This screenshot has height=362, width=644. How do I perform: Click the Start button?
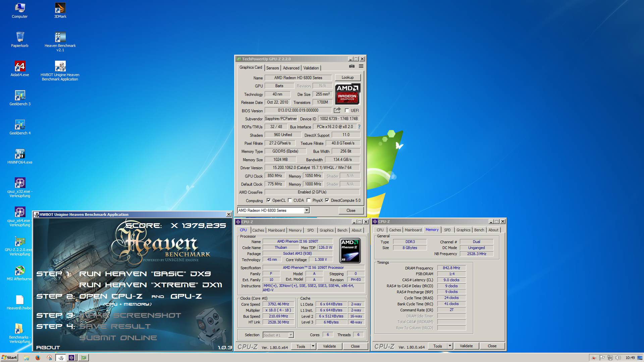[9, 358]
